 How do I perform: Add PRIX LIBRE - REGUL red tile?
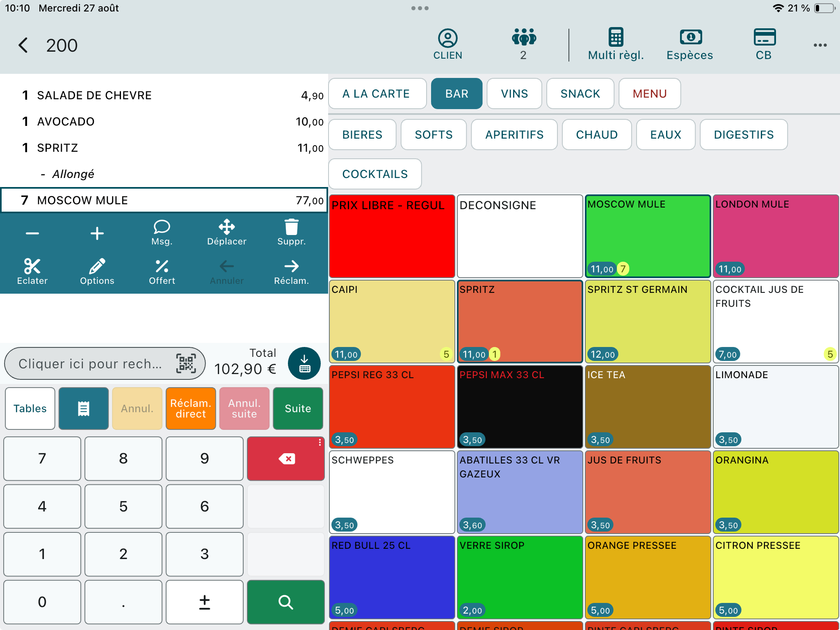pyautogui.click(x=392, y=236)
